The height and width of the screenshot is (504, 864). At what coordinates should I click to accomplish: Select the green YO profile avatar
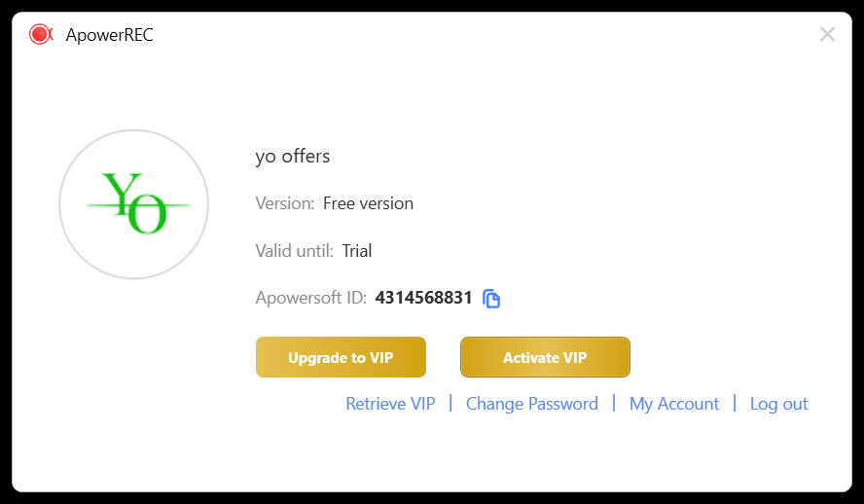[134, 204]
